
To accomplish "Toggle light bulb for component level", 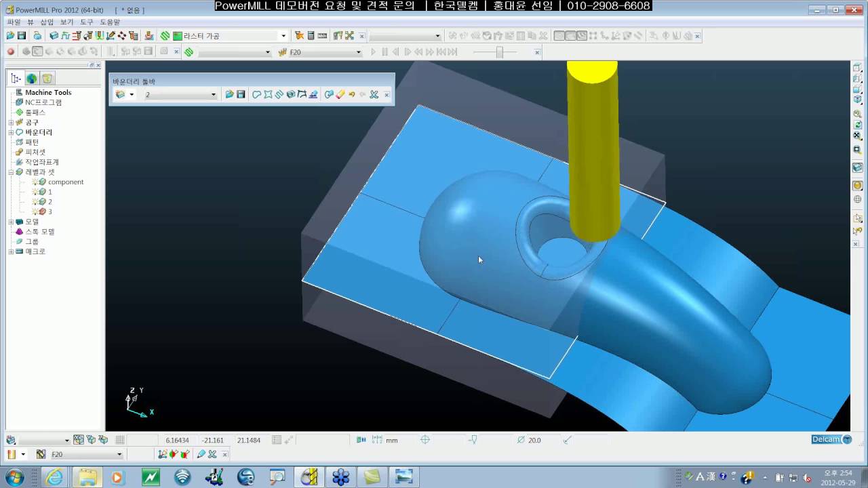I will point(35,182).
